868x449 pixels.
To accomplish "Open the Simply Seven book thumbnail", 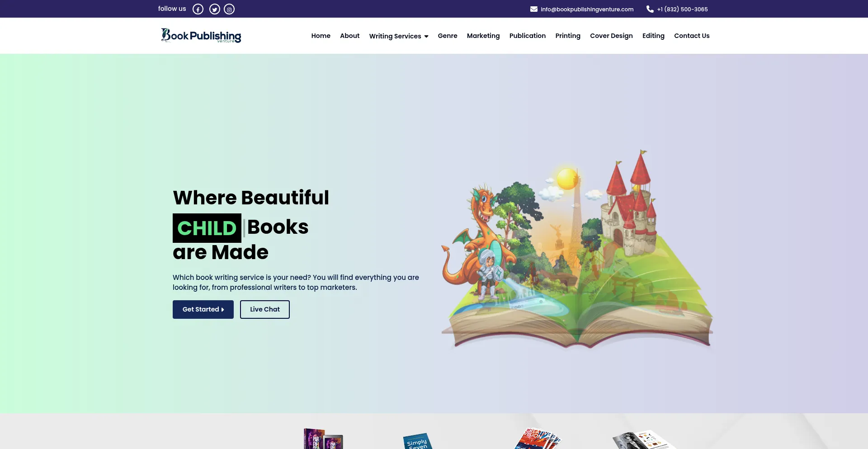I will pos(418,441).
